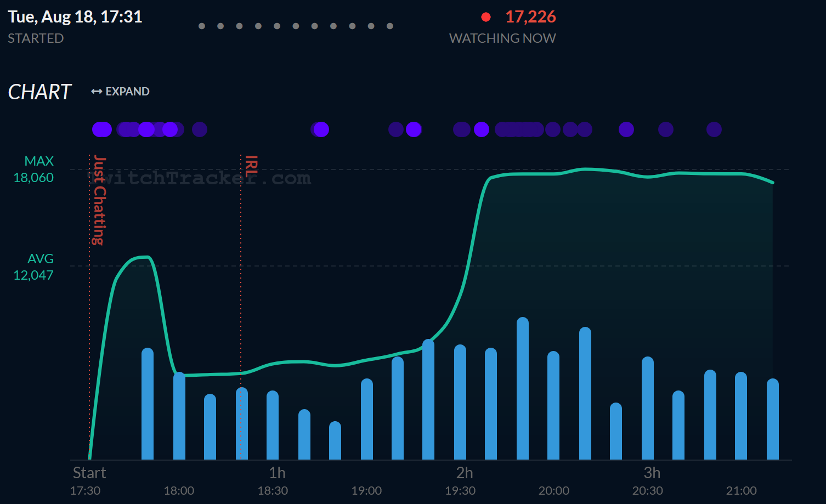Click the viewer count '17,226'
Image resolution: width=826 pixels, height=504 pixels.
pyautogui.click(x=530, y=17)
